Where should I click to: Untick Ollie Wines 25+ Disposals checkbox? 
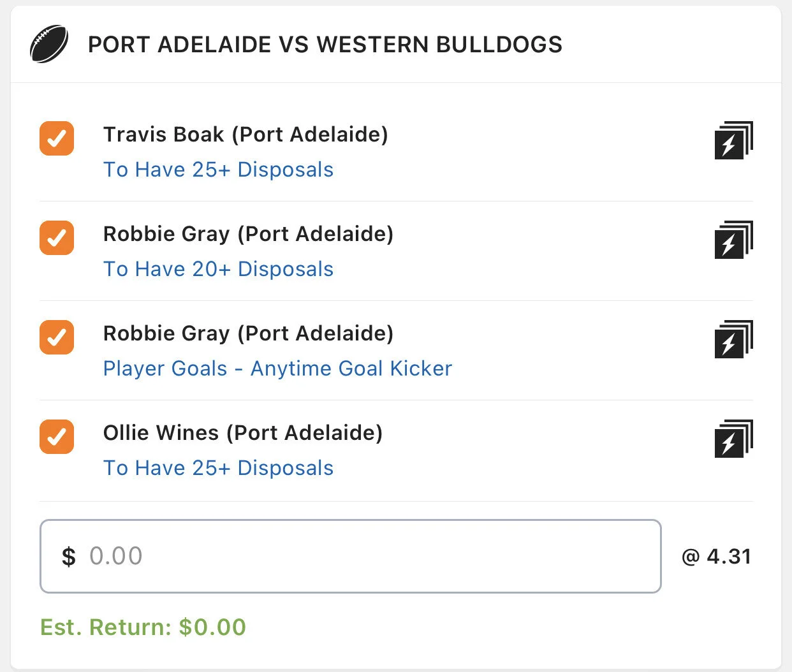click(57, 437)
